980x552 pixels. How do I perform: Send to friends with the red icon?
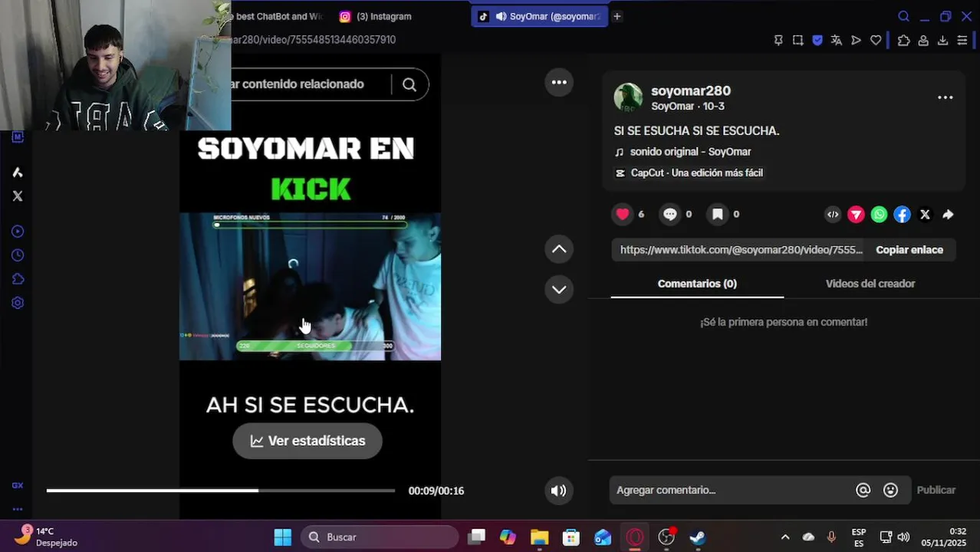pos(856,215)
